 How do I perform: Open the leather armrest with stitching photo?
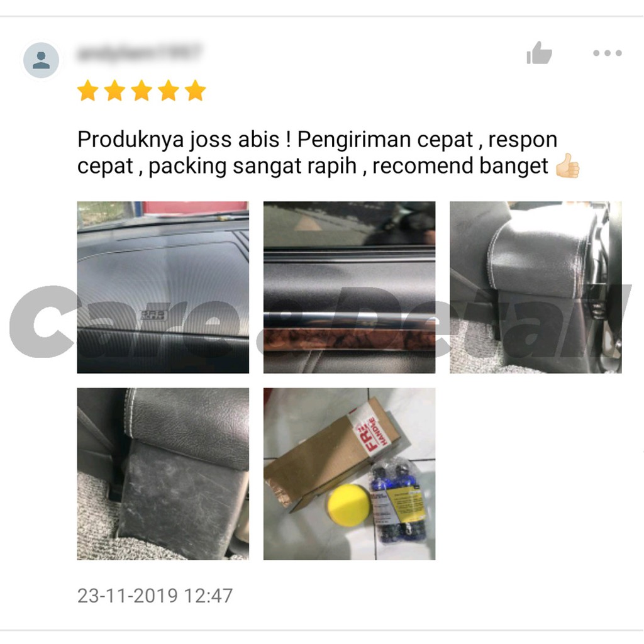[x=536, y=287]
